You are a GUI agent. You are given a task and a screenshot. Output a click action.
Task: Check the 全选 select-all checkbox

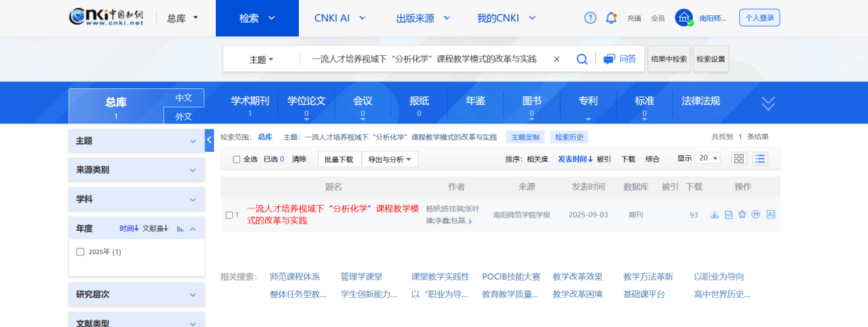coord(236,159)
